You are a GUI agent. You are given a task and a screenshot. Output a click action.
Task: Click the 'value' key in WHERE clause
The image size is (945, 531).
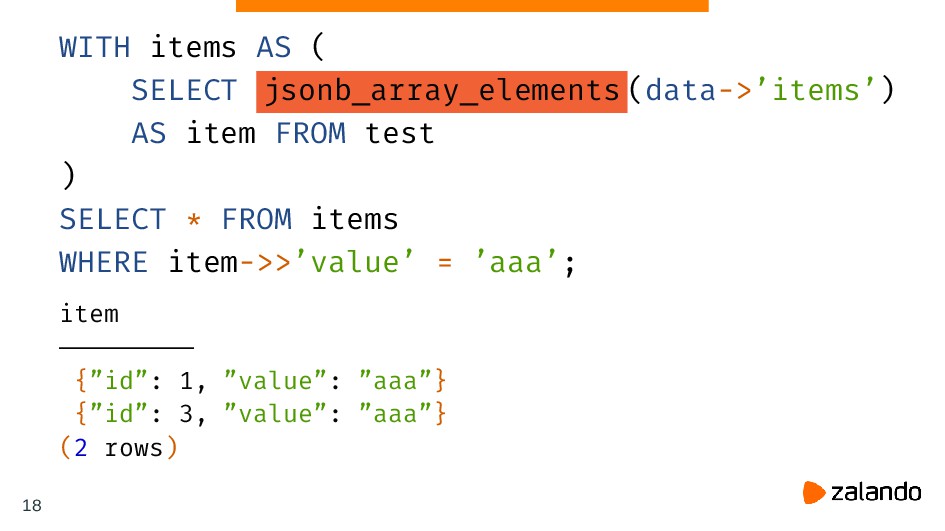point(353,263)
